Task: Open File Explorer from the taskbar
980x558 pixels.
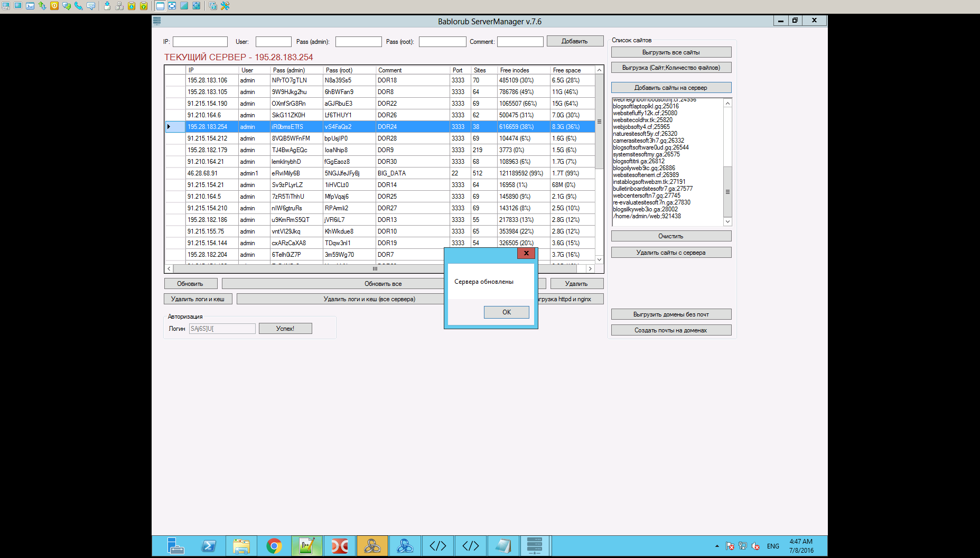Action: tap(241, 546)
